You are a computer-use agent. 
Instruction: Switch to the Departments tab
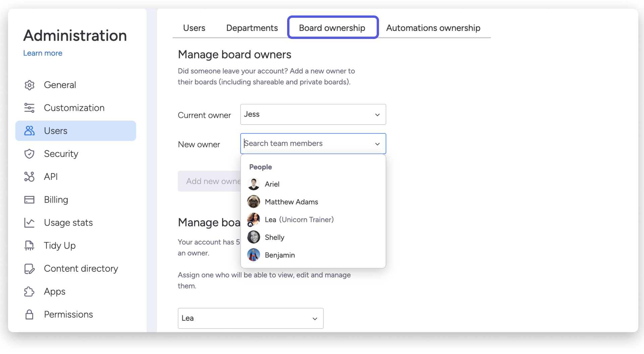point(252,28)
